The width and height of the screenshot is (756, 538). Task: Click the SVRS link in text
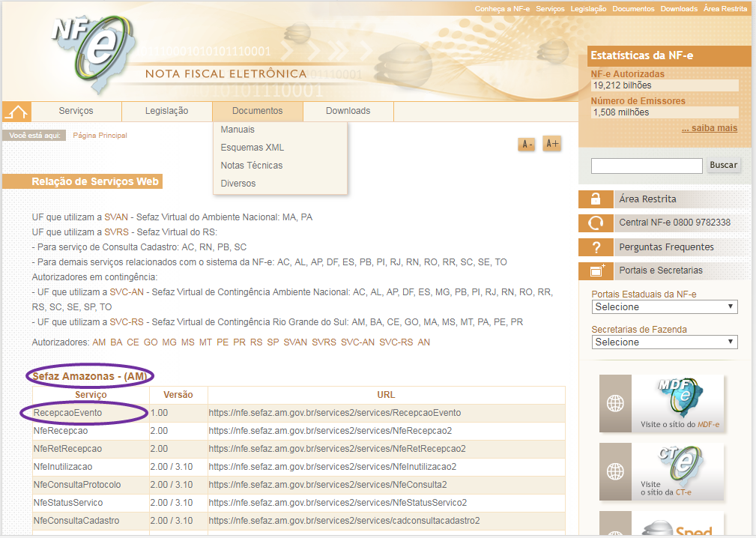(117, 232)
